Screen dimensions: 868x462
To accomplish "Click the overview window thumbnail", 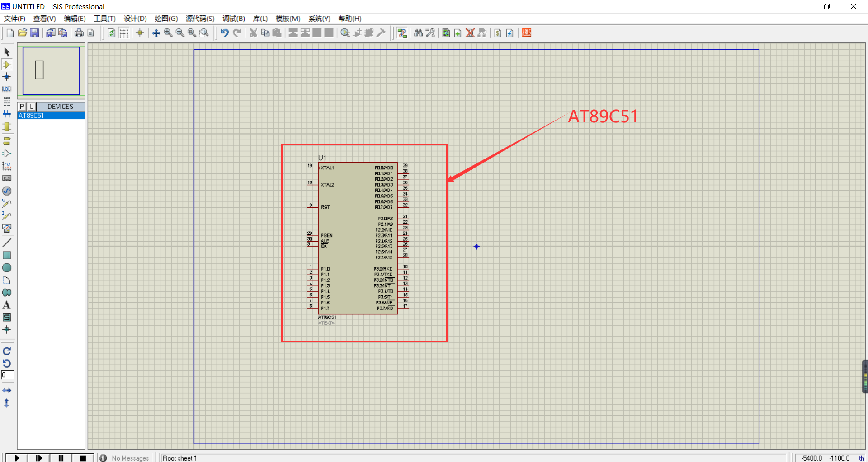I will (51, 70).
